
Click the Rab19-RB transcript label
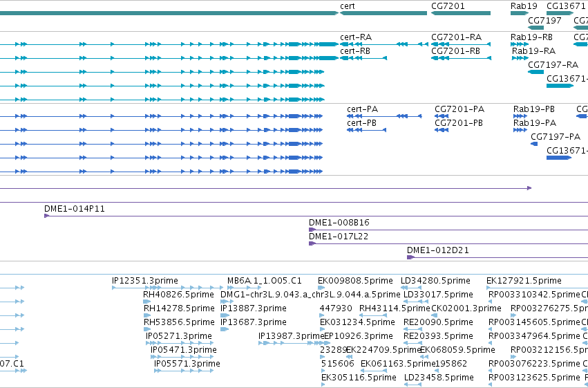(531, 37)
